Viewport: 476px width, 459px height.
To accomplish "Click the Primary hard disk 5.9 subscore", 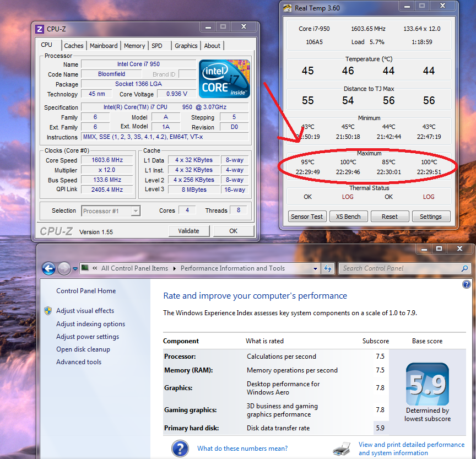I will 380,428.
